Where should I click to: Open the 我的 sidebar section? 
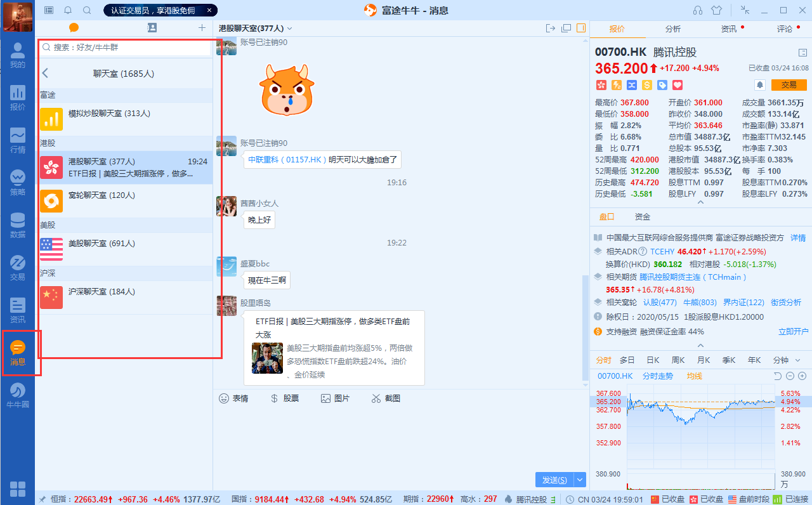pyautogui.click(x=18, y=56)
